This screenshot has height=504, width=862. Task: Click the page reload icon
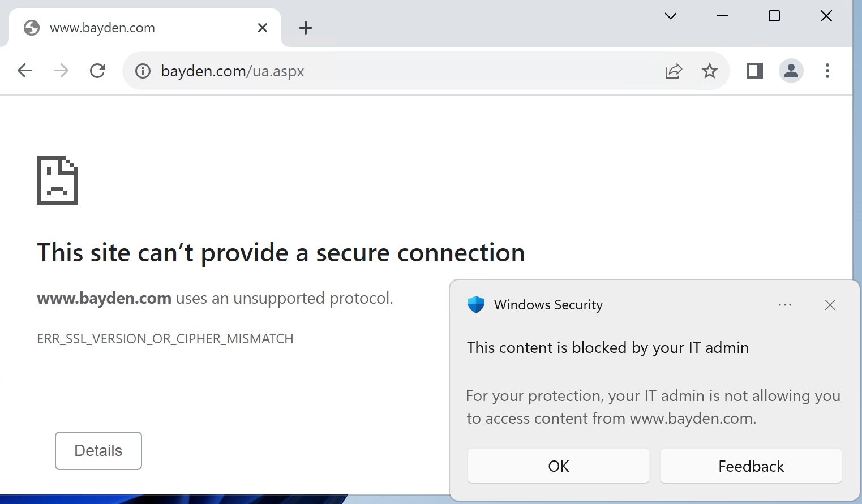[97, 71]
